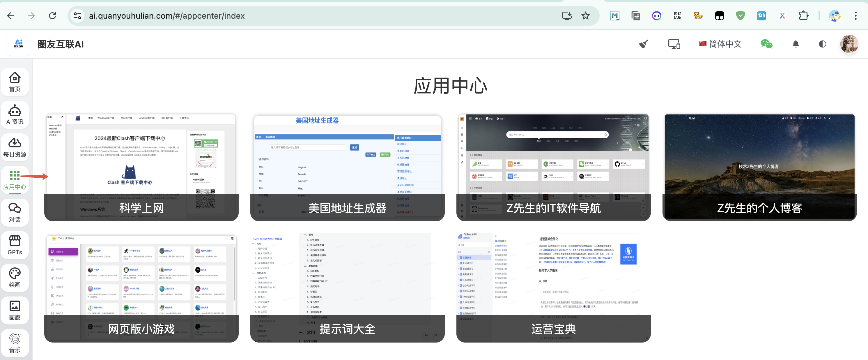Open the GPTs store icon
This screenshot has height=360, width=868.
15,245
